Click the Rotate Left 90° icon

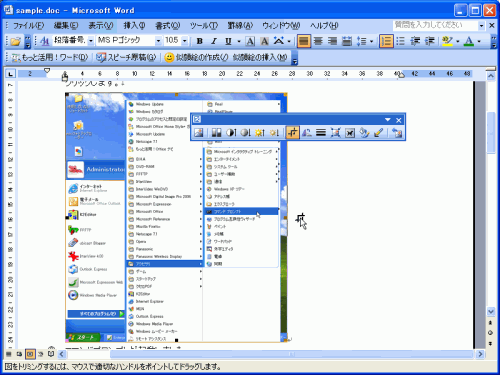[307, 133]
